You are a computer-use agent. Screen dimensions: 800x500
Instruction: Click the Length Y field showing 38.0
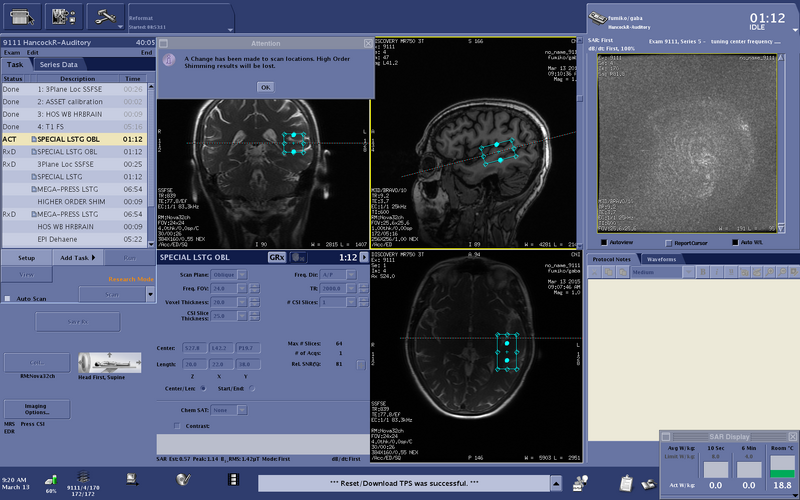coord(248,365)
